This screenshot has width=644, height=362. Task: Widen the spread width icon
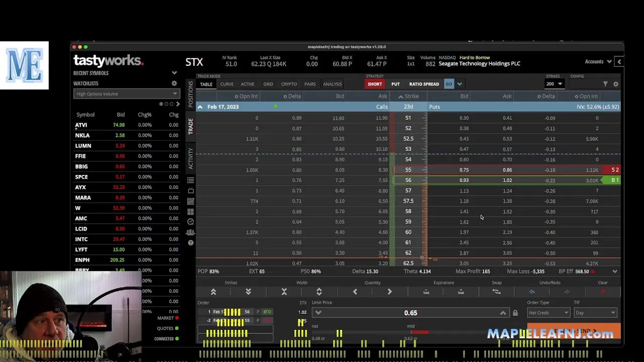pyautogui.click(x=319, y=292)
